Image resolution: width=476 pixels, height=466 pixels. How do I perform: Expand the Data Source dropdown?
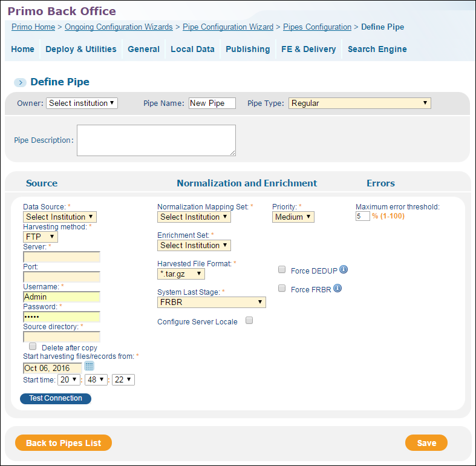[60, 217]
